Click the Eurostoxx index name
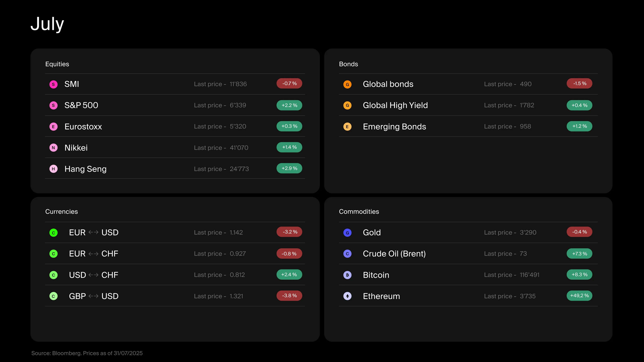Screen dimensions: 644x362 point(83,127)
